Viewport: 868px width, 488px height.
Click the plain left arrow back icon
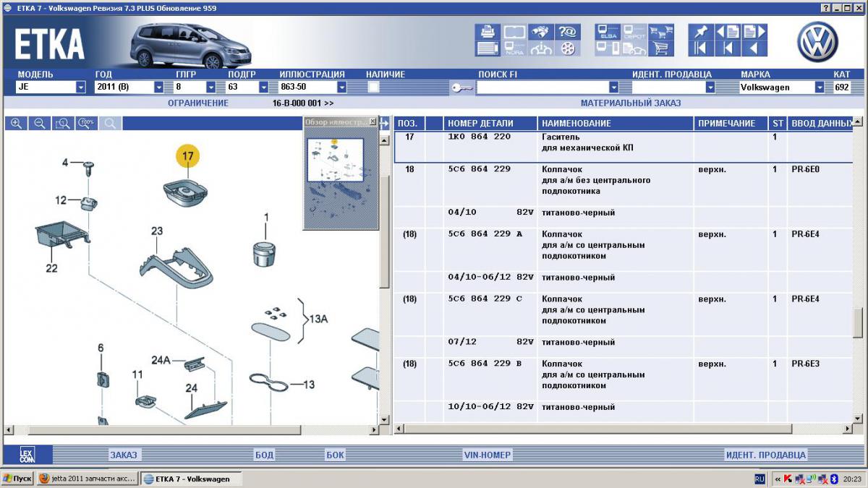[754, 48]
